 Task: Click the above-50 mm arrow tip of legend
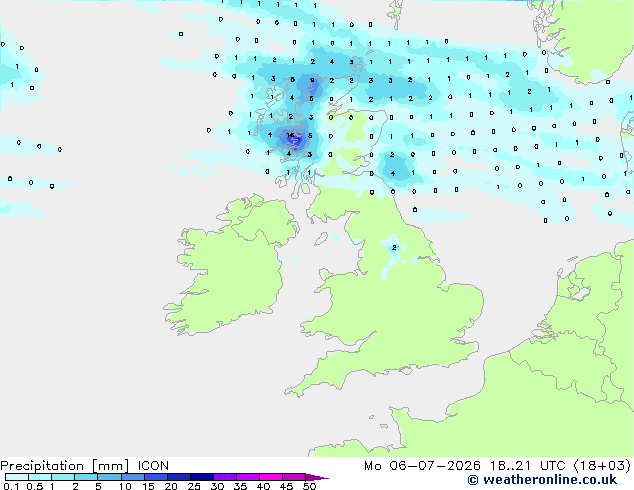(317, 477)
